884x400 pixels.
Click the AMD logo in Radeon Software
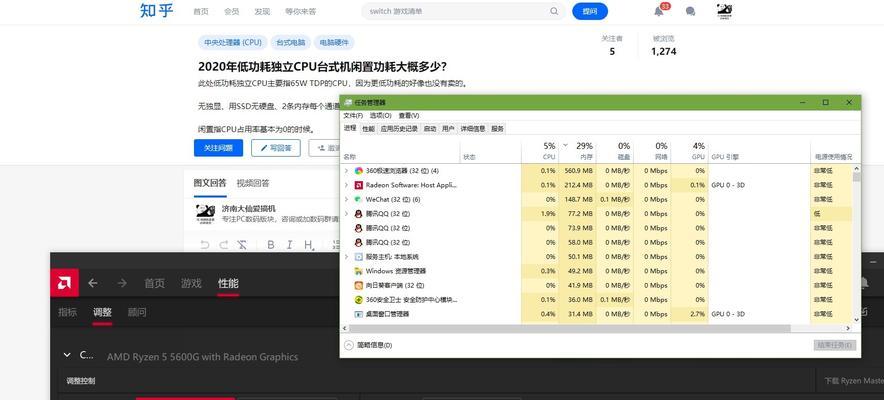pyautogui.click(x=64, y=283)
